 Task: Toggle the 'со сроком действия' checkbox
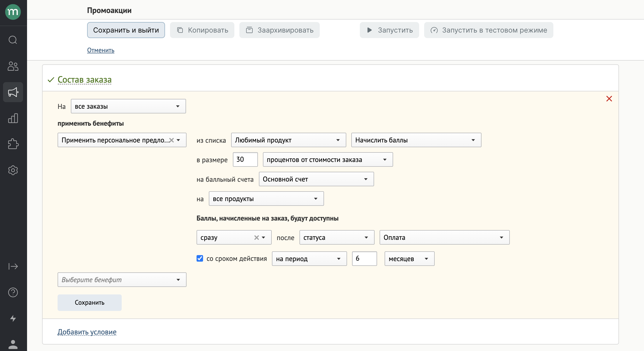tap(200, 258)
